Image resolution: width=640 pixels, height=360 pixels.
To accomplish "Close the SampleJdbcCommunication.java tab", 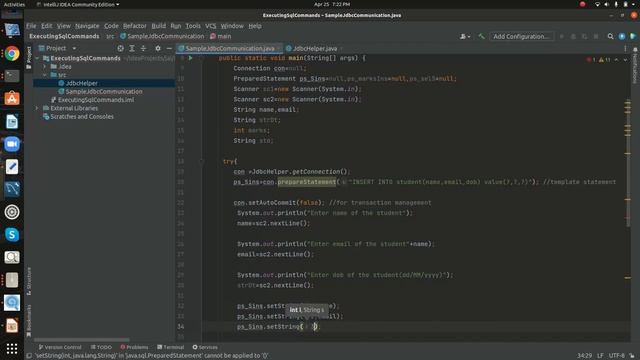I will coord(278,48).
